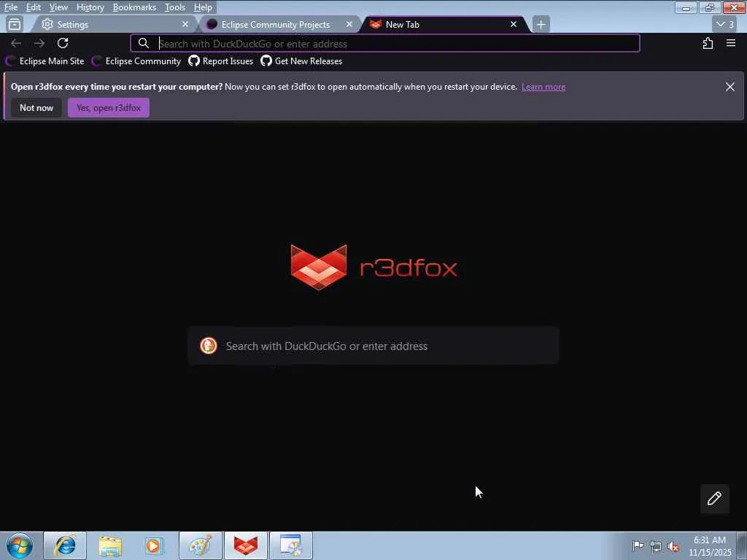This screenshot has width=747, height=560.
Task: Restore down the r3dfox window
Action: 710,7
